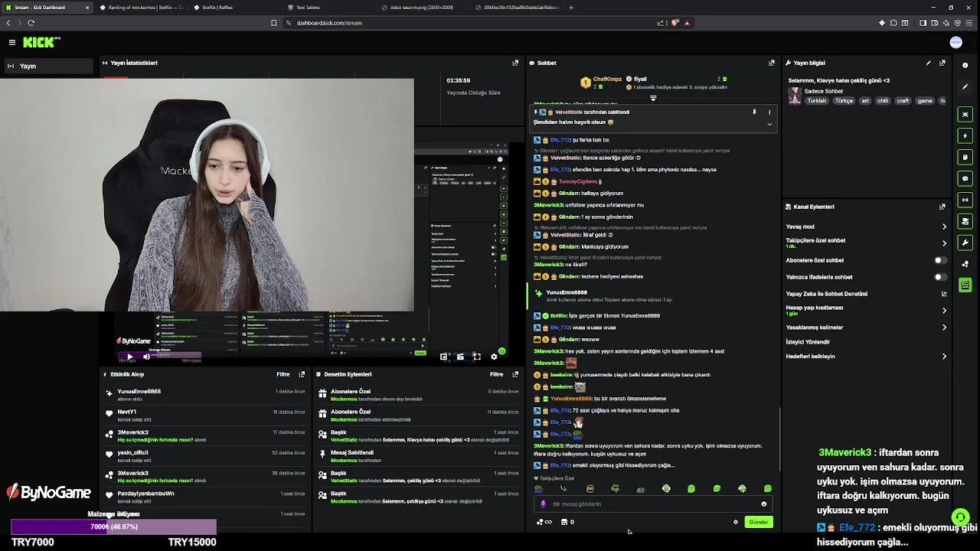Toggle stream preview widget in right sidebar
Viewport: 980px width, 551px height.
[x=965, y=114]
